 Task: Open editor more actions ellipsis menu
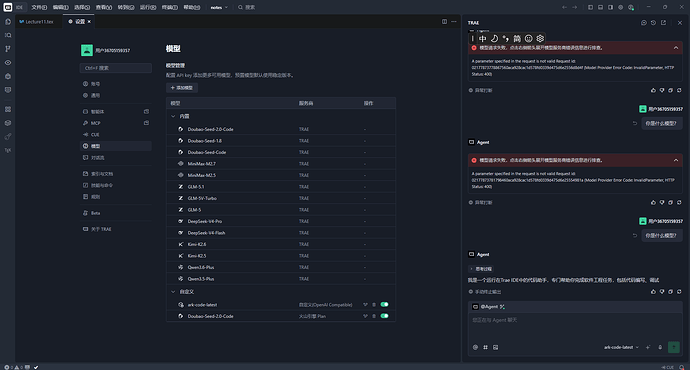(454, 22)
